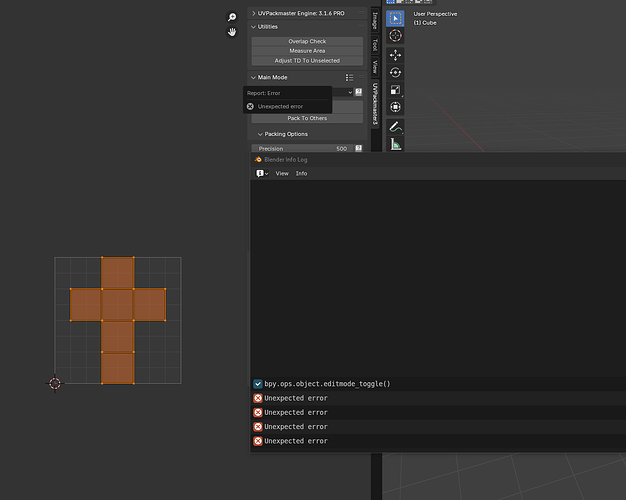Select the Annotate pencil tool

pos(395,127)
